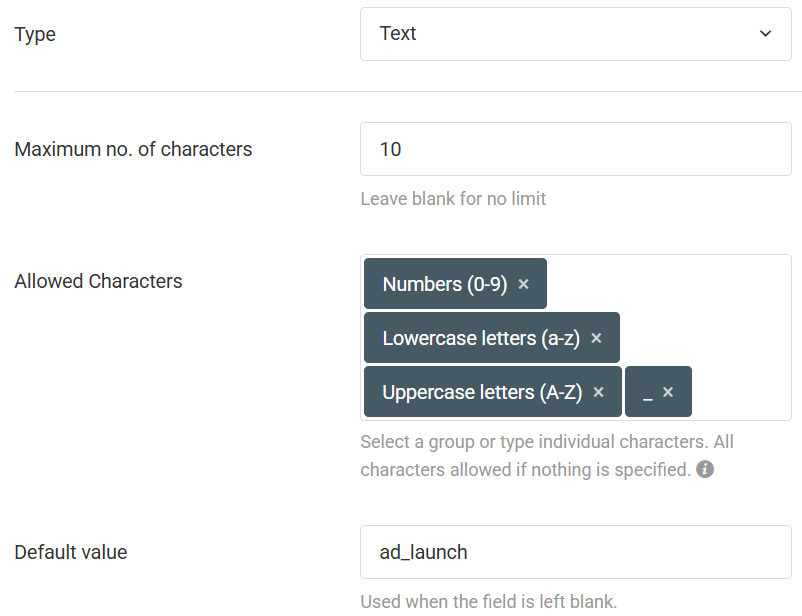Click the "Leave blank for no limit" hint
Viewport: 802px width, 616px height.
(453, 199)
